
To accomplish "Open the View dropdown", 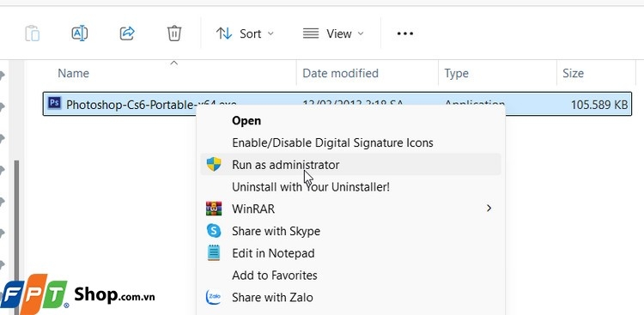I will click(x=333, y=33).
